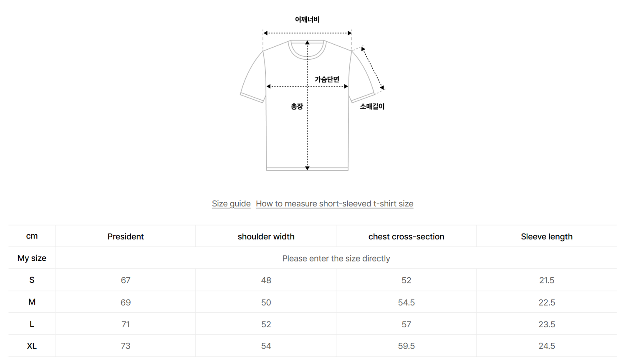Screen dimensions: 626x364
Task: Click the chest cross-section column header
Action: click(406, 236)
